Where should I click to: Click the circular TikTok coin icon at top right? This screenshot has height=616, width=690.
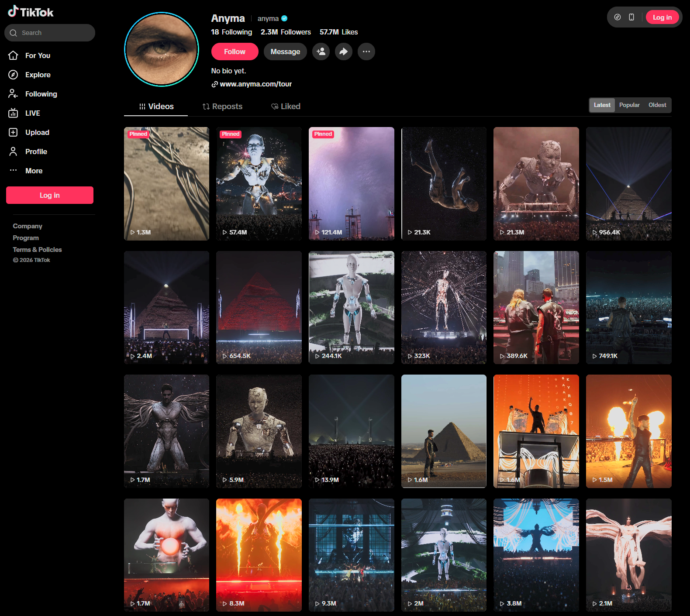click(x=617, y=17)
